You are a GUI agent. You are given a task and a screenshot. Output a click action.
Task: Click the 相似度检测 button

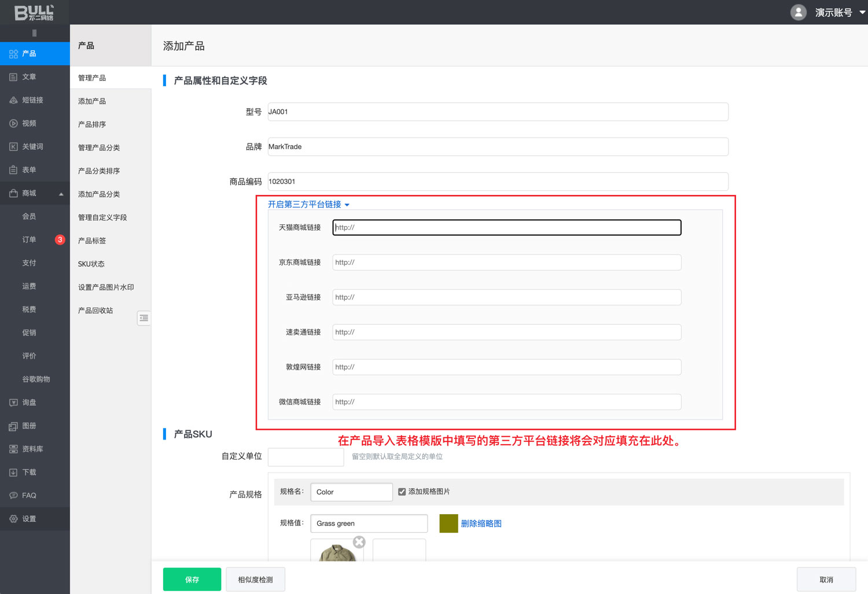(x=255, y=580)
